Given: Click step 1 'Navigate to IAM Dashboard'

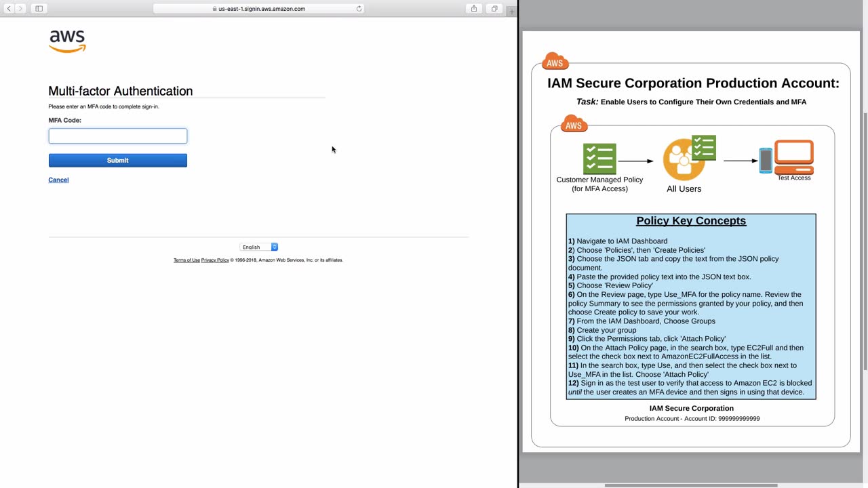Looking at the screenshot, I should (618, 241).
